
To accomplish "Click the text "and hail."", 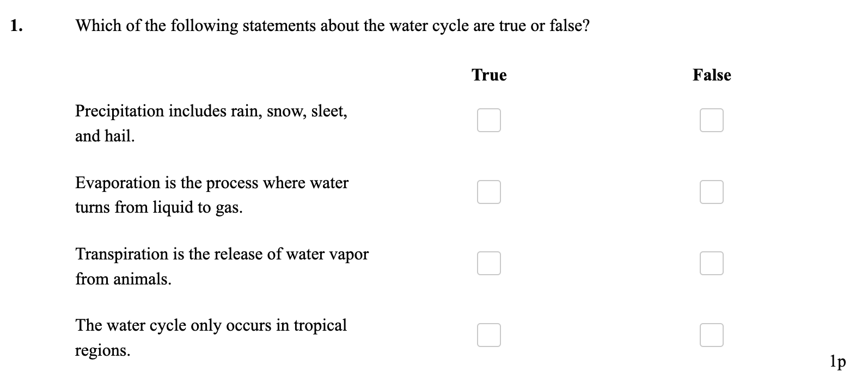I will coord(105,136).
